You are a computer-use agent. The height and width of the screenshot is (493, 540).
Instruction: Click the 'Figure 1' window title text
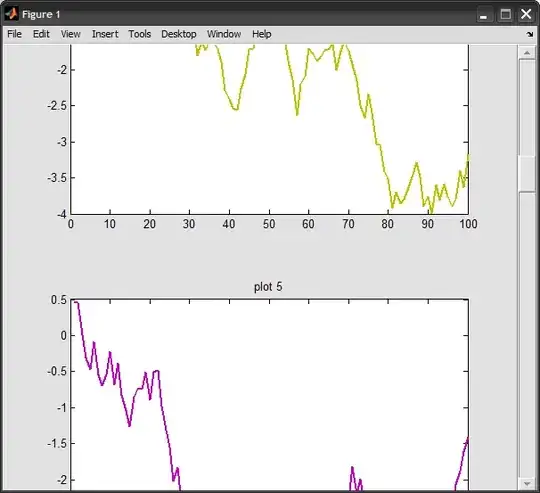click(41, 14)
